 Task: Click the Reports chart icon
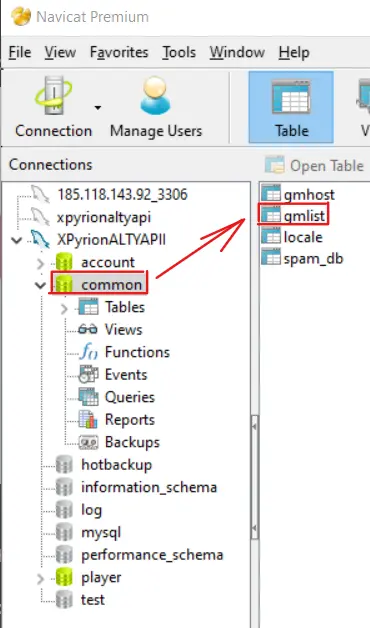pos(88,419)
